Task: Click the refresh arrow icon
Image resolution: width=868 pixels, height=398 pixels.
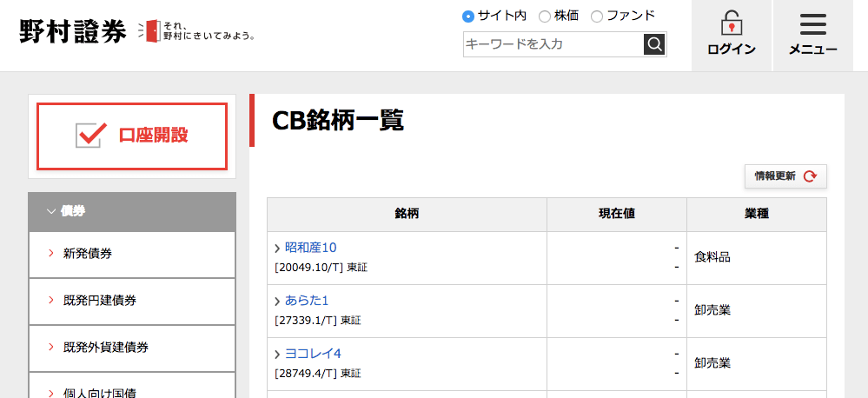Action: 810,176
